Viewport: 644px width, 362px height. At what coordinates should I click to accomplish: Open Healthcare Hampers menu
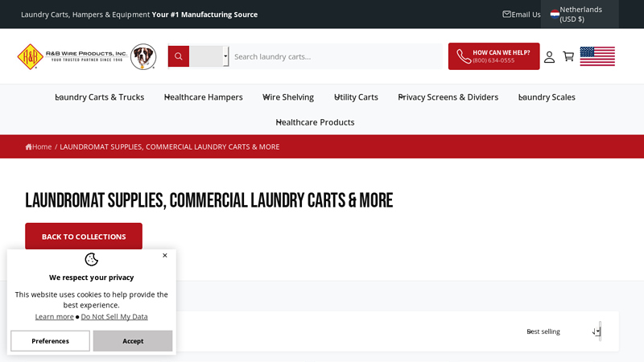204,97
